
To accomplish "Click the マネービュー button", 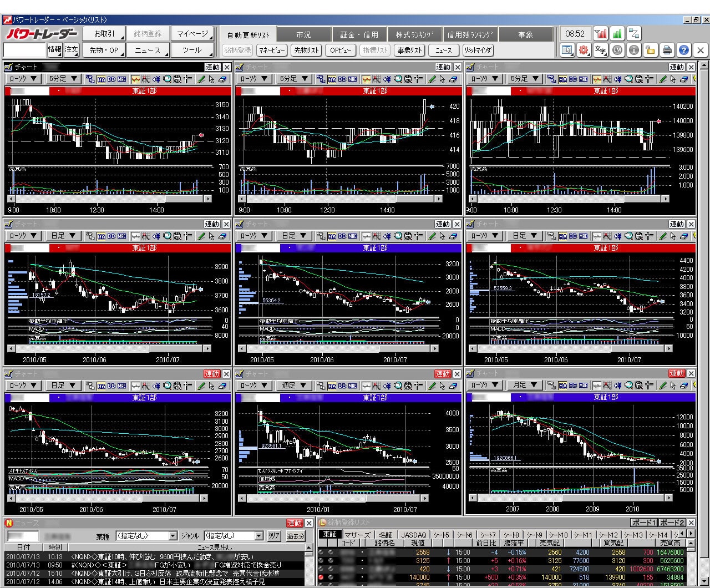I will pyautogui.click(x=272, y=50).
